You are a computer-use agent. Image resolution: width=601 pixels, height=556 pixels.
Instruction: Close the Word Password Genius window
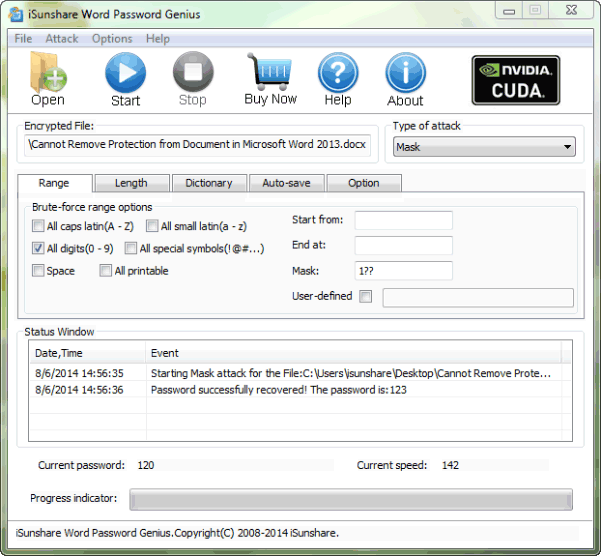click(x=571, y=10)
